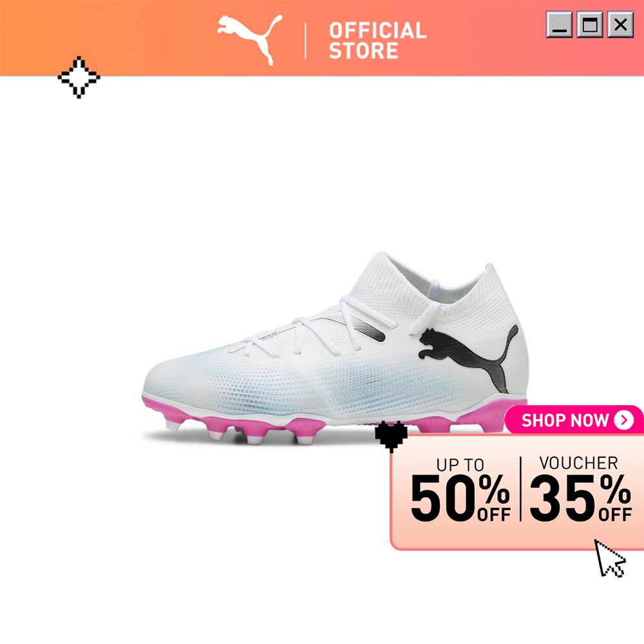Click the pixel mouse cursor arrow graphic
This screenshot has width=644, height=644.
(610, 558)
